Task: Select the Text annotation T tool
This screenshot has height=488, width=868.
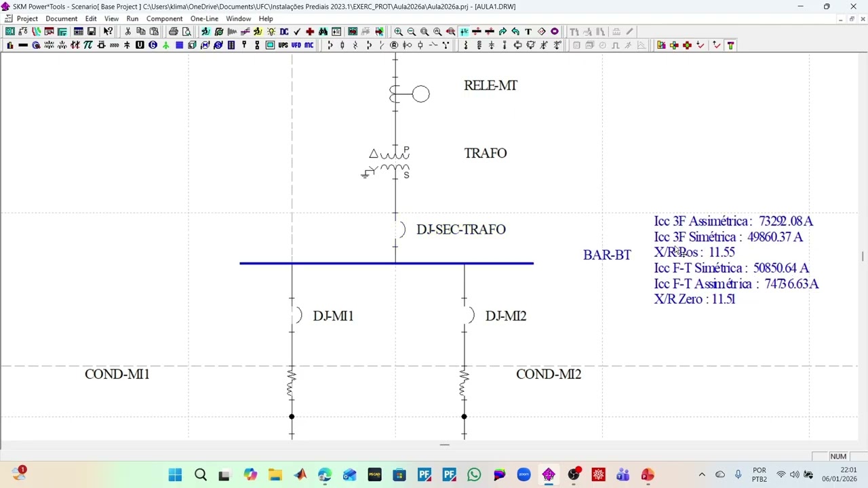Action: tap(528, 31)
